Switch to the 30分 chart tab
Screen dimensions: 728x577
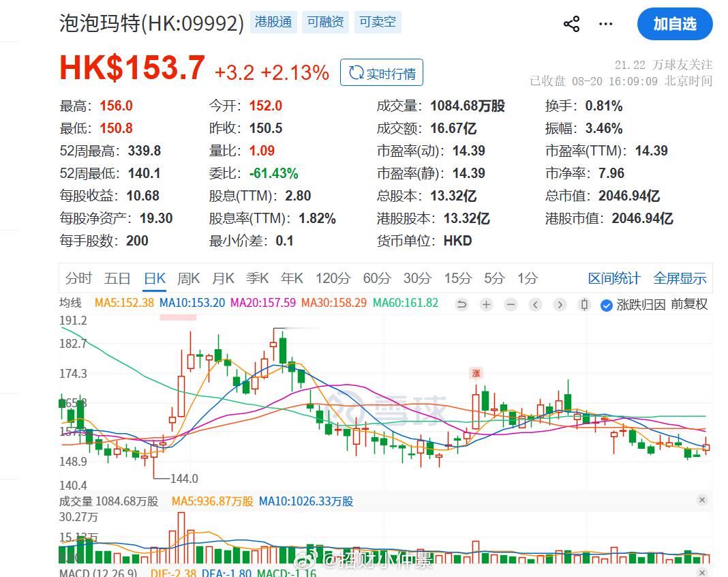point(417,278)
